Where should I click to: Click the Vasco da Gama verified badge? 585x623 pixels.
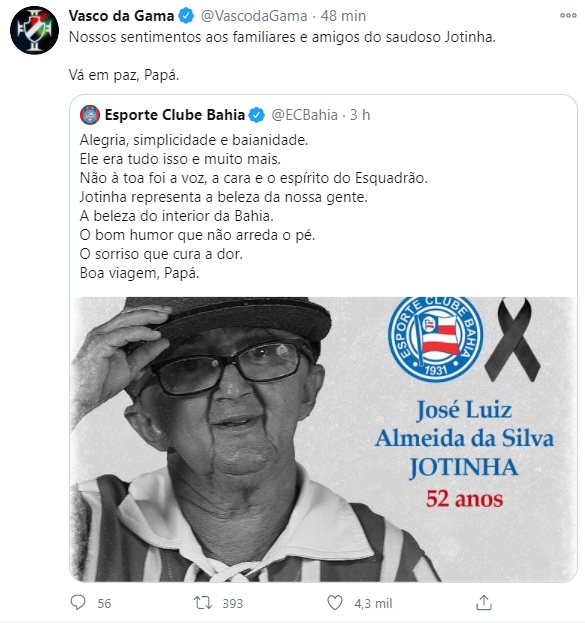pos(186,16)
